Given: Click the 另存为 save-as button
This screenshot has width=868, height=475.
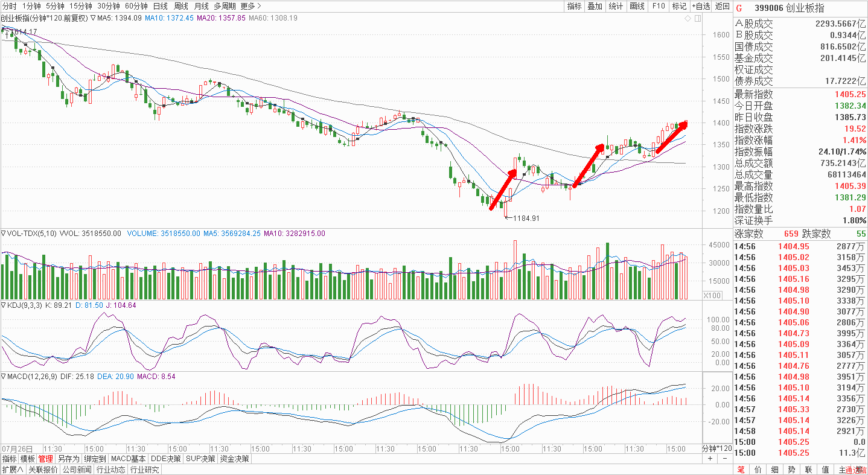Looking at the screenshot, I should pyautogui.click(x=68, y=459).
